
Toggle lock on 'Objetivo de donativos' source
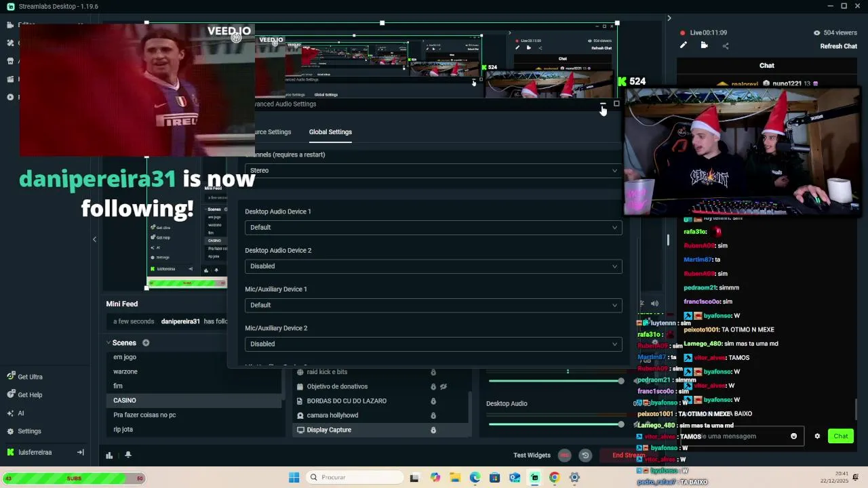[433, 386]
